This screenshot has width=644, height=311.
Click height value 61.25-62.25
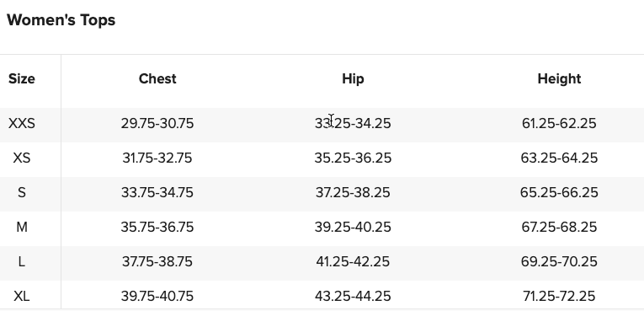coord(559,123)
